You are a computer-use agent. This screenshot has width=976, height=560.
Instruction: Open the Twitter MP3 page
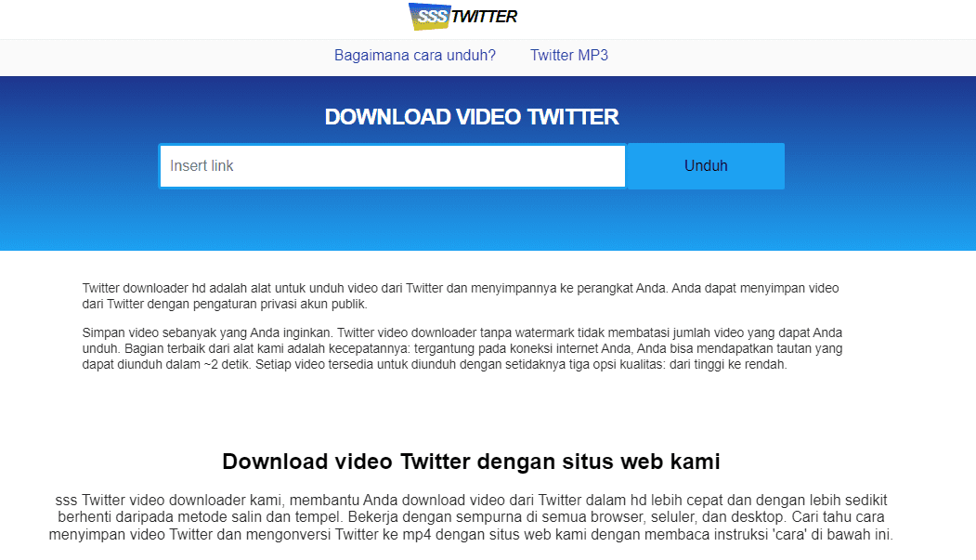[x=569, y=56]
